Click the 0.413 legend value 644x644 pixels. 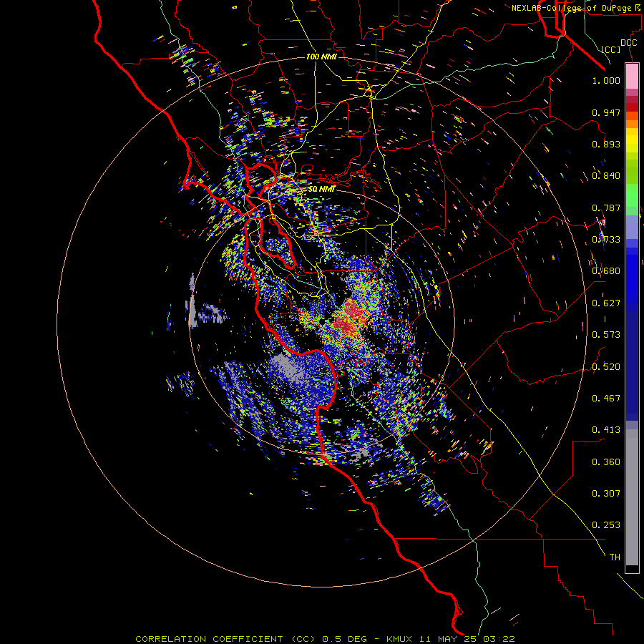(606, 430)
